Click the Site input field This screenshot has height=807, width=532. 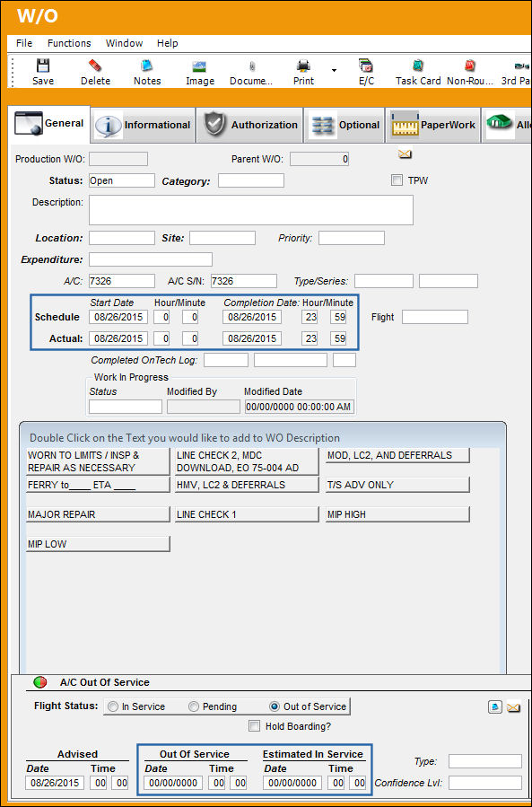222,238
